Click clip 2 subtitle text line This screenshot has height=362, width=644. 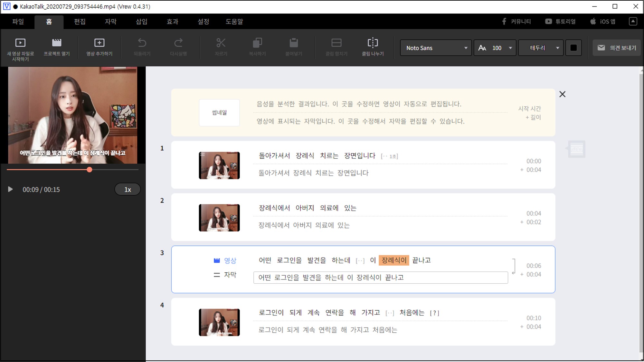[x=304, y=225]
